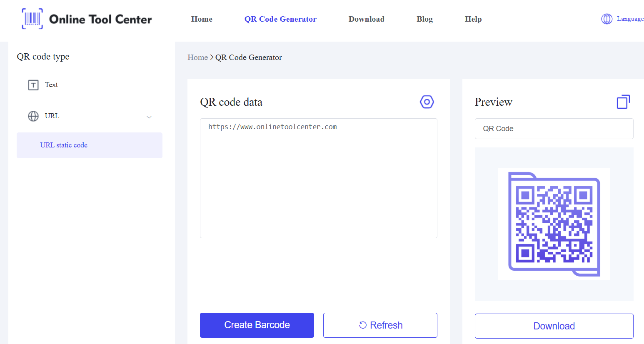This screenshot has width=644, height=344.
Task: Select the URL QR code type
Action: click(x=52, y=116)
